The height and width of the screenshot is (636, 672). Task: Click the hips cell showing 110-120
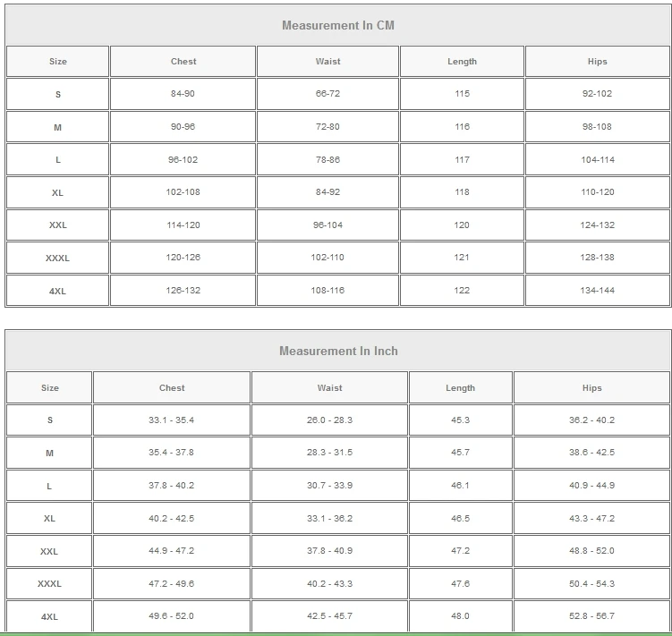coord(598,192)
